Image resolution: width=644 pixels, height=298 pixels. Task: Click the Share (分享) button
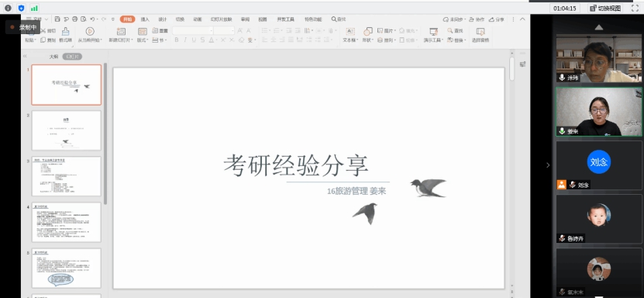pyautogui.click(x=497, y=19)
